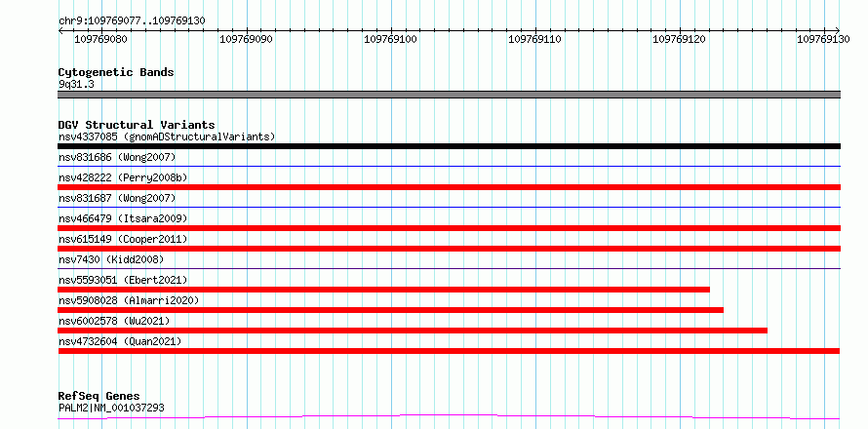Viewport: 868px width, 429px height.
Task: Open nsv5908028 (Almarri2020) variant label
Action: coord(129,300)
